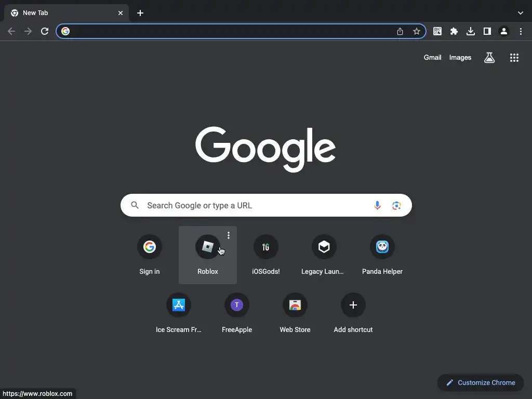Start voice search with microphone icon

click(x=377, y=205)
